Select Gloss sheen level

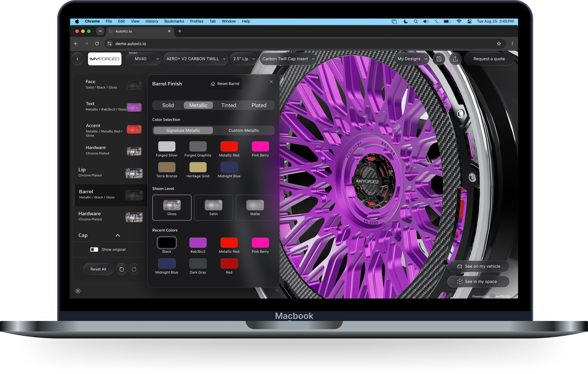tap(172, 208)
